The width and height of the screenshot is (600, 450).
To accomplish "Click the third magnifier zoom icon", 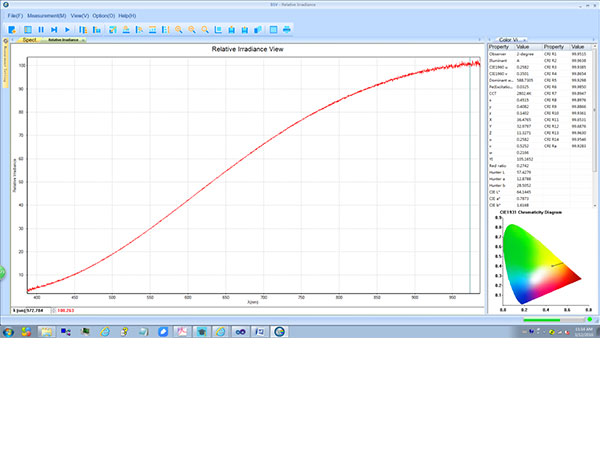I will pos(205,30).
